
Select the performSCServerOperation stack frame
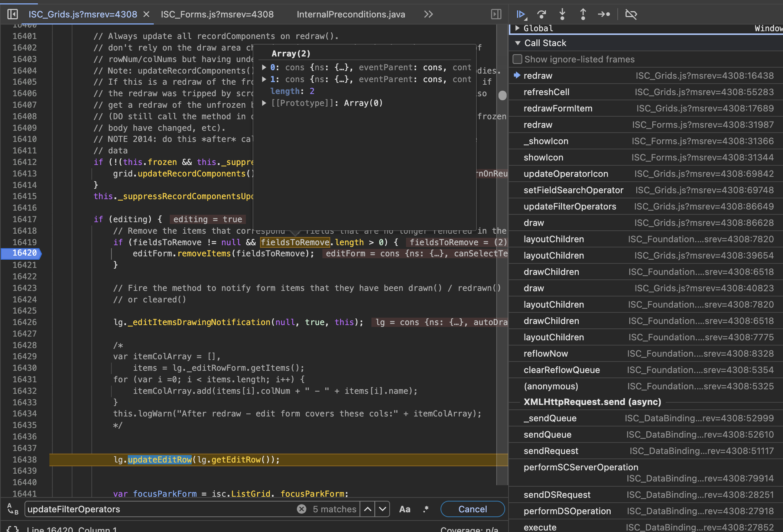[x=646, y=473]
